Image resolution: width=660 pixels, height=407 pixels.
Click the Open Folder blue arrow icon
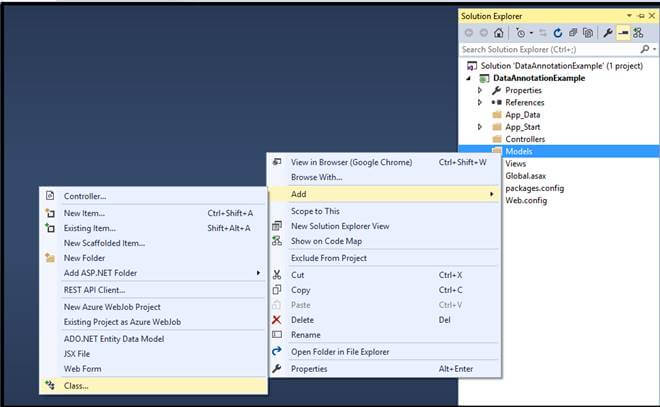pos(277,351)
